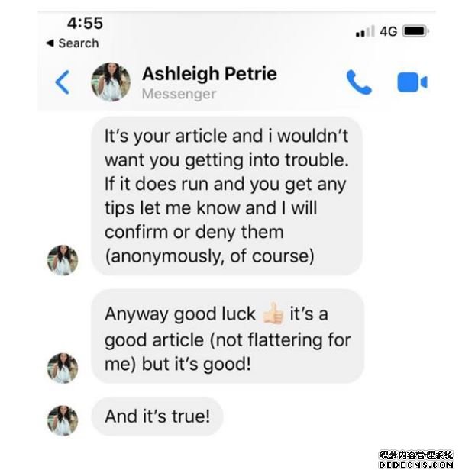Viewport: 462px width, 476px height.
Task: Select the avatar beside the 'good luck' message
Action: [63, 368]
